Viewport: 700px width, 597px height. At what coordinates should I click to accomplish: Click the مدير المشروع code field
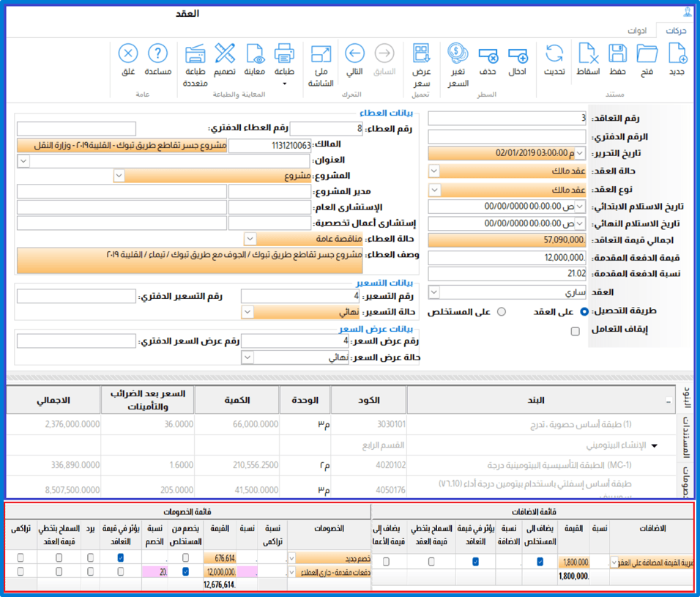(x=269, y=192)
